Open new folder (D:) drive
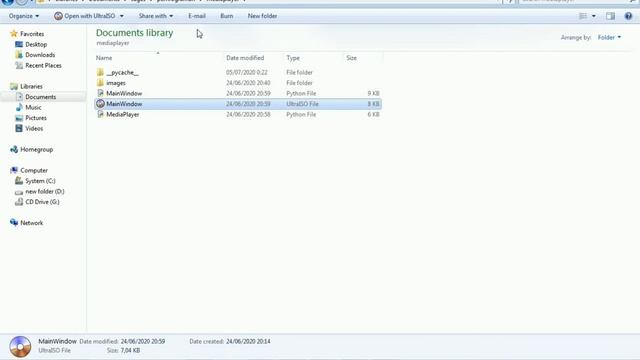This screenshot has height=360, width=640. (44, 191)
